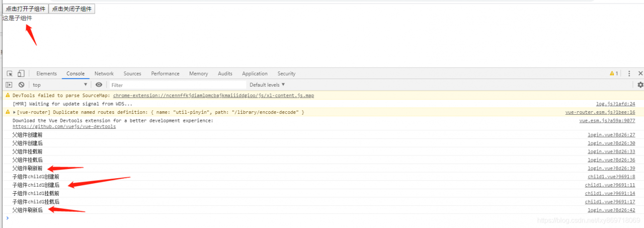Select the 子组件child1创建前 log line
The image size is (644, 228).
coord(36,177)
